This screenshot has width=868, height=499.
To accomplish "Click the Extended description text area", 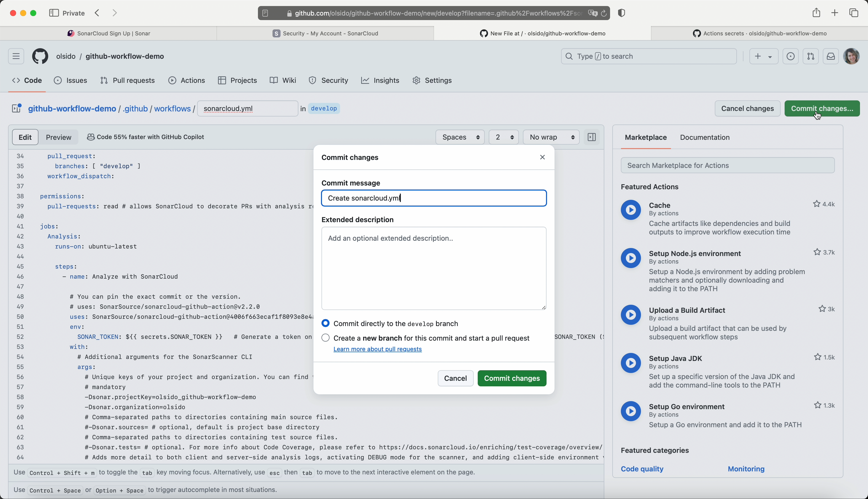I will click(434, 268).
